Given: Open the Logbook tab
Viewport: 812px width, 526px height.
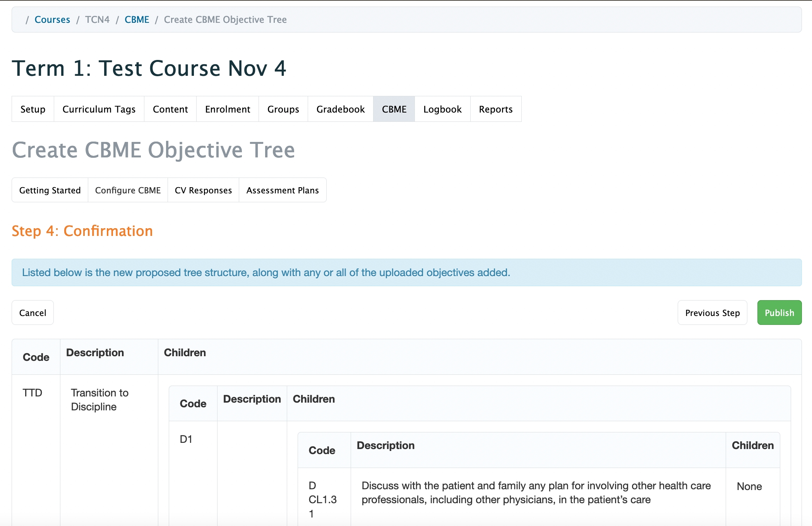Looking at the screenshot, I should [x=442, y=109].
